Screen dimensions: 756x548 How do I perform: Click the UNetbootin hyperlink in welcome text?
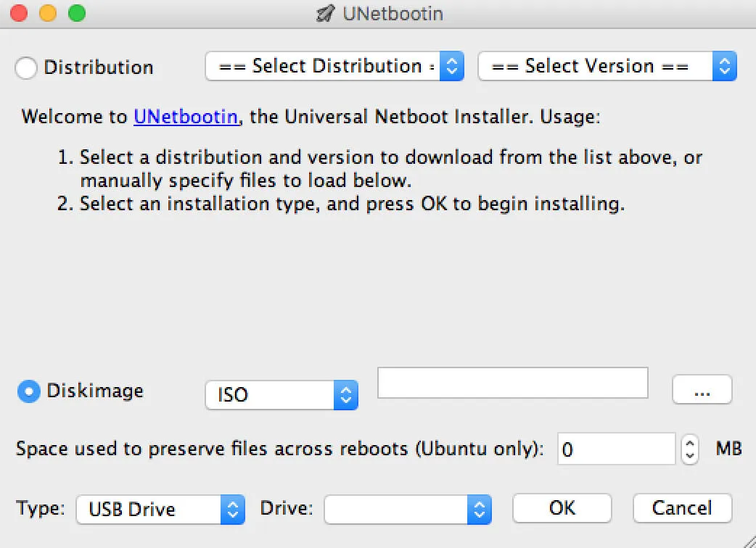click(x=185, y=117)
